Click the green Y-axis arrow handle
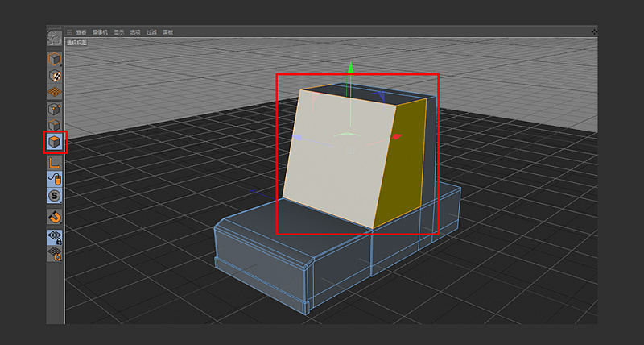This screenshot has height=345, width=644. 350,68
